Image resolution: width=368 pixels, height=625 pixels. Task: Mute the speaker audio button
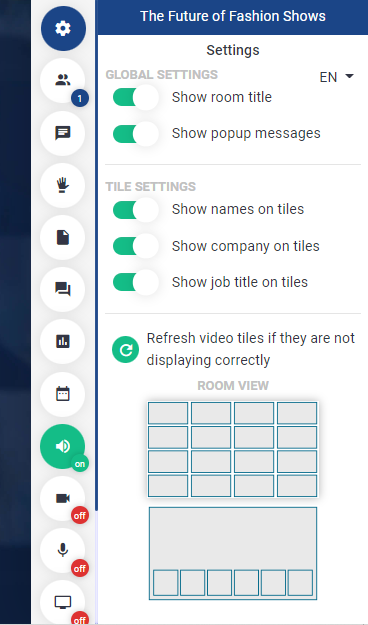(63, 446)
